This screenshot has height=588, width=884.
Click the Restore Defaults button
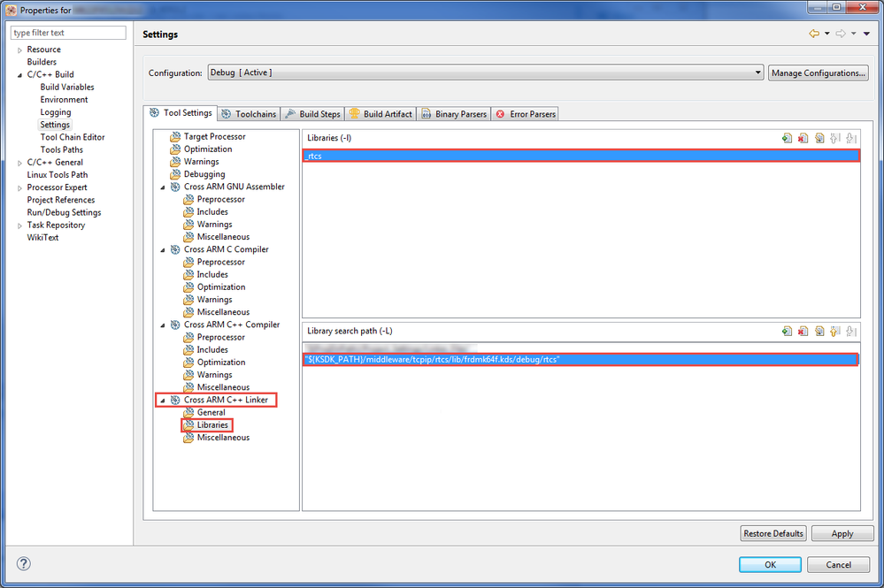click(x=773, y=533)
